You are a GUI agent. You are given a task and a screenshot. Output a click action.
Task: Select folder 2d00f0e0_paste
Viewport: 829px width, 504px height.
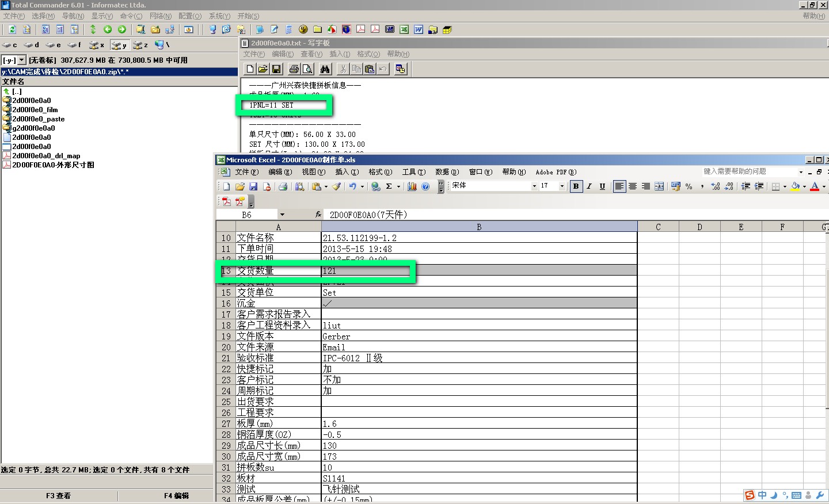[38, 119]
